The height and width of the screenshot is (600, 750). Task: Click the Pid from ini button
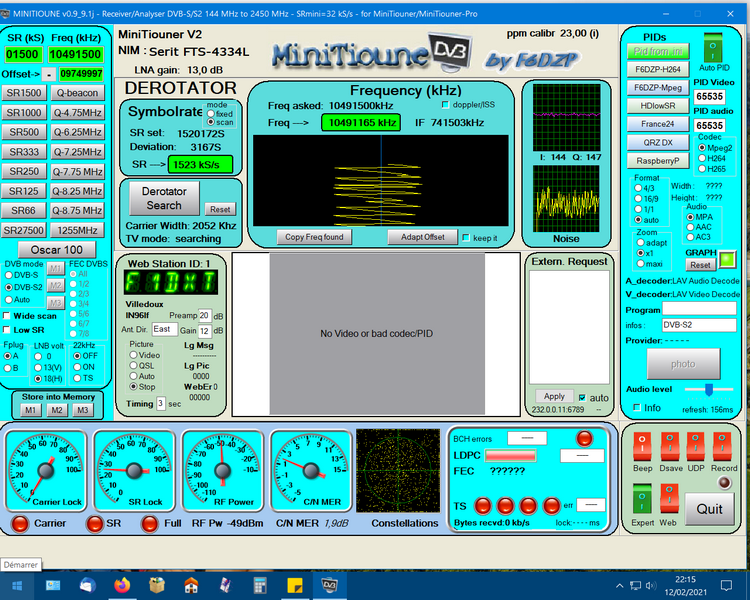coord(658,51)
